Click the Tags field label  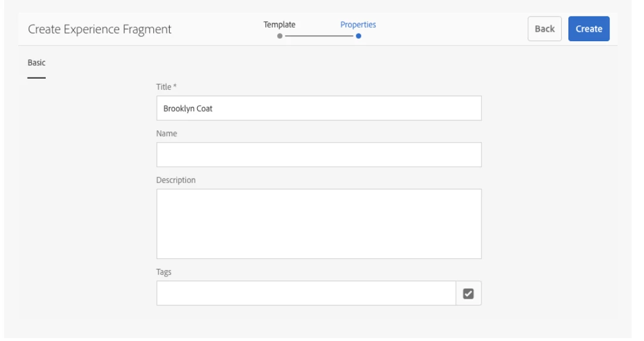pyautogui.click(x=163, y=272)
